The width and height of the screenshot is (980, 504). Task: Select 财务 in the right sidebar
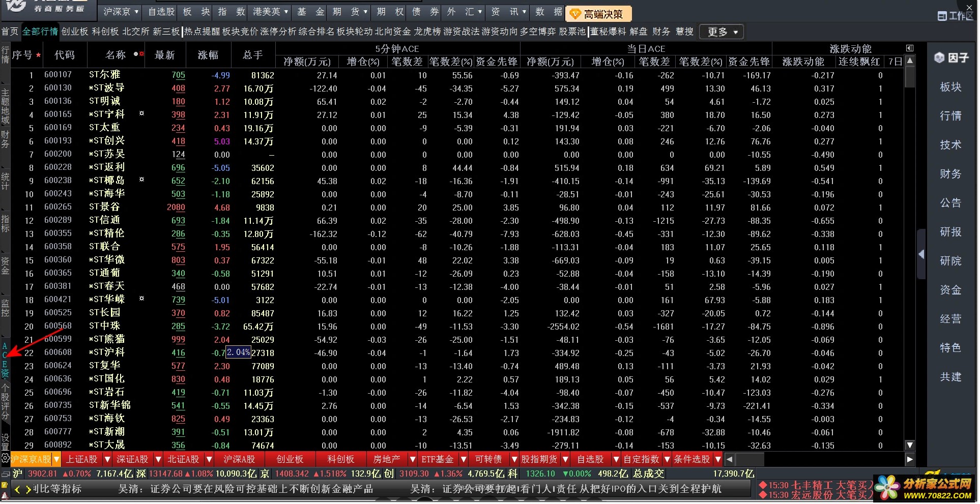tap(950, 174)
